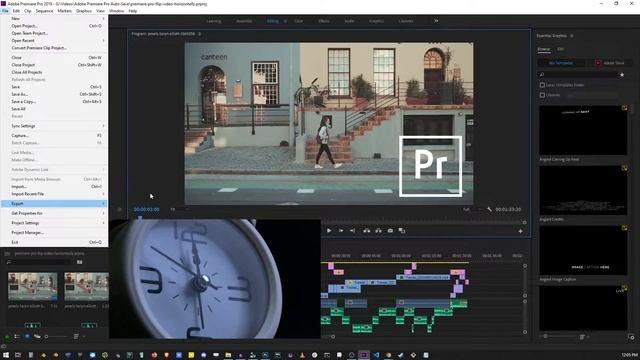Switch project panel to icon view

(x=27, y=336)
